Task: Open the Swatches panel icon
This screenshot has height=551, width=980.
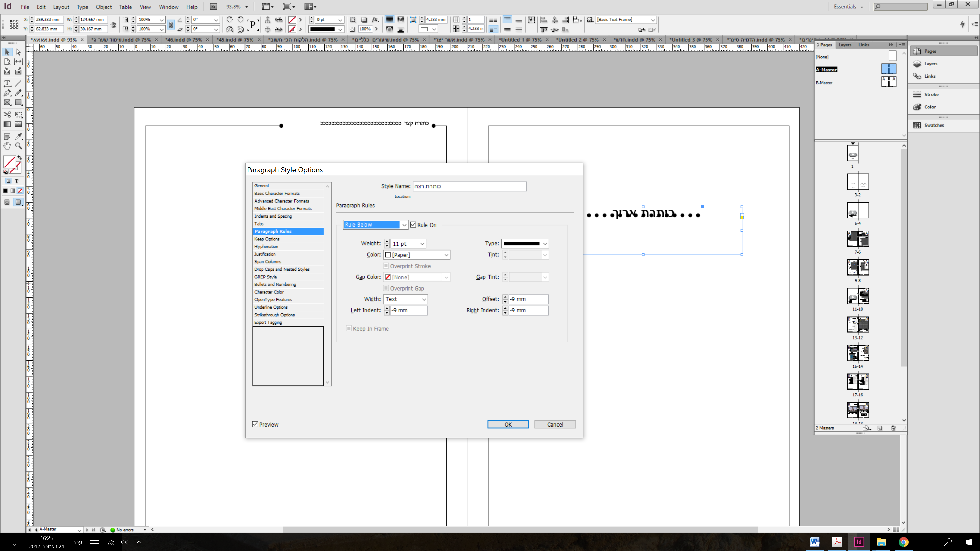Action: click(x=917, y=125)
